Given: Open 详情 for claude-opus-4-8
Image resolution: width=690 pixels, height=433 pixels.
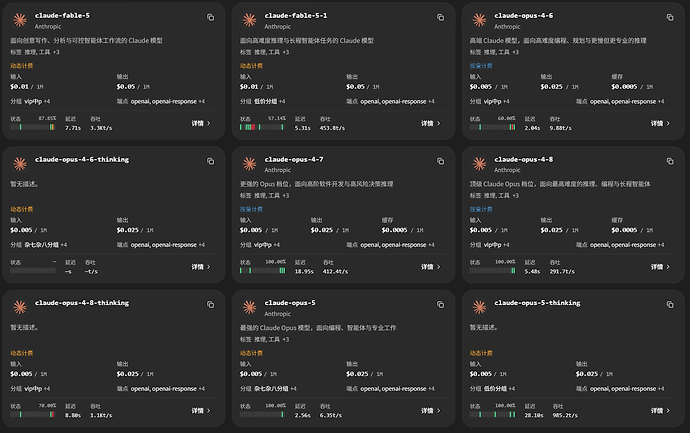Looking at the screenshot, I should [661, 267].
